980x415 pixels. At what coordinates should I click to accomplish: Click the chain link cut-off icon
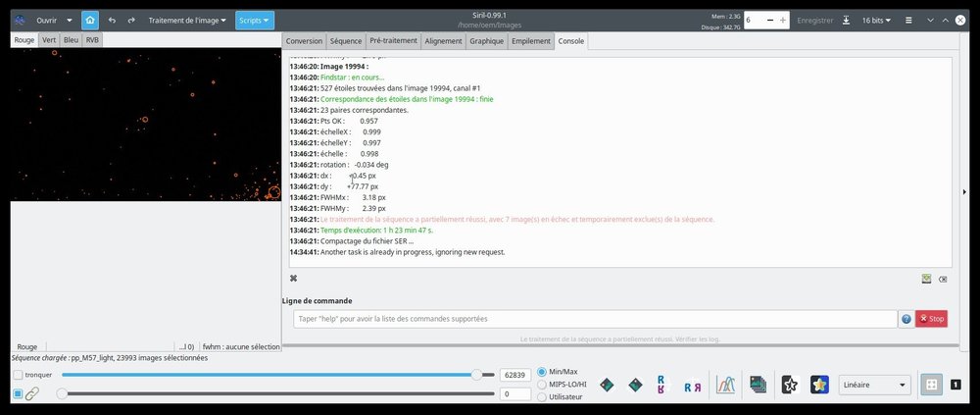click(31, 393)
